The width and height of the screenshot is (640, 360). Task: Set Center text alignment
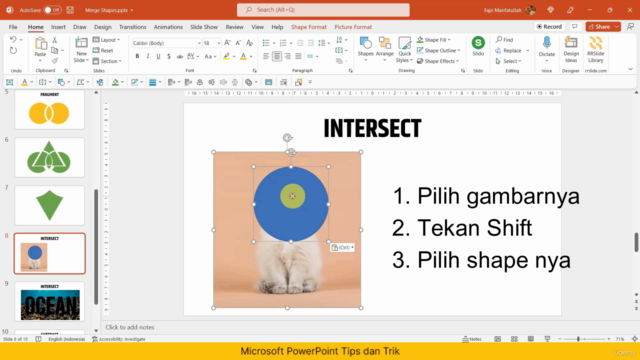click(277, 56)
